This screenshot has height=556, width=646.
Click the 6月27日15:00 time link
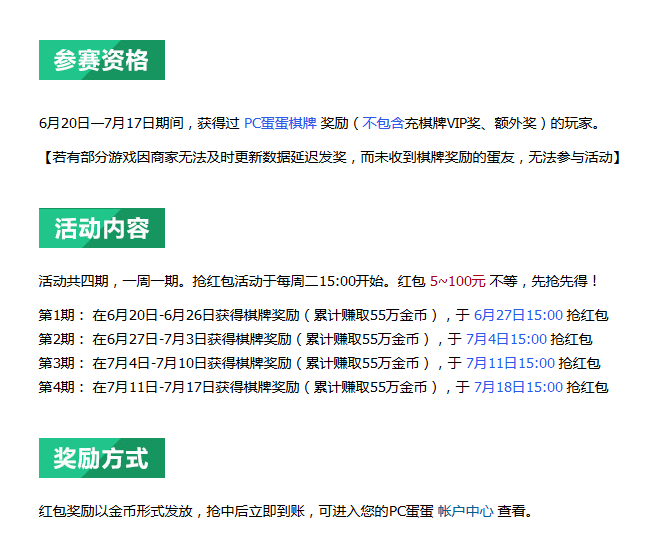point(518,315)
